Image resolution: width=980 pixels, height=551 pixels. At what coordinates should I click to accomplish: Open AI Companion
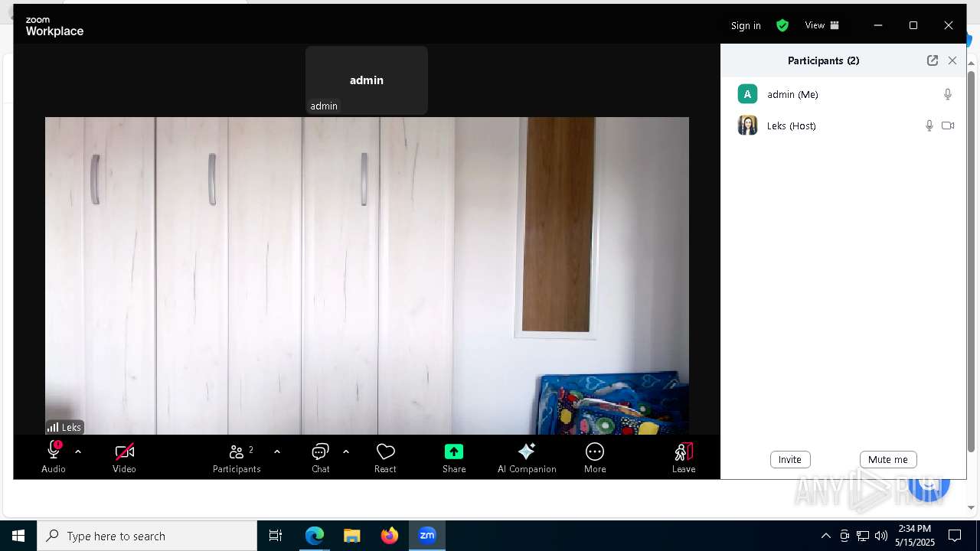click(527, 457)
